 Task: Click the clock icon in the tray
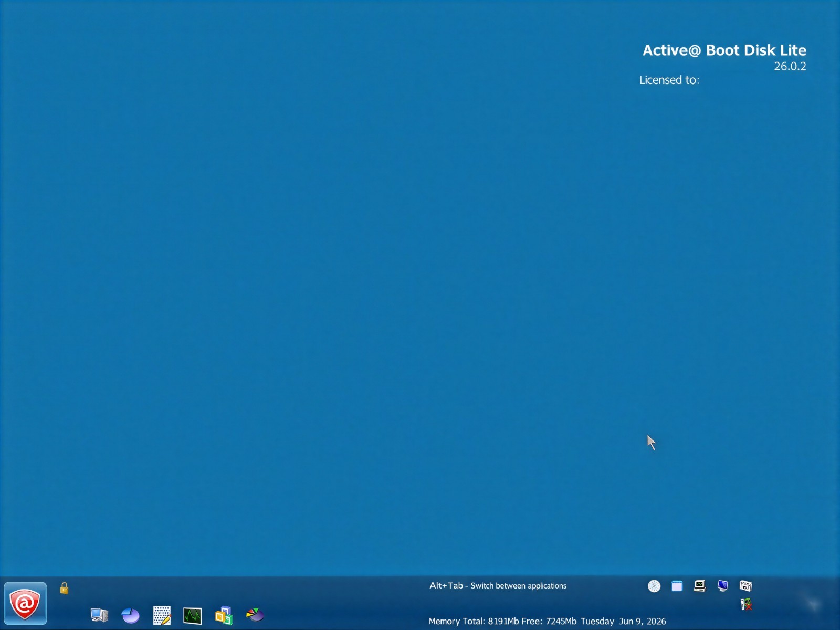click(x=654, y=586)
